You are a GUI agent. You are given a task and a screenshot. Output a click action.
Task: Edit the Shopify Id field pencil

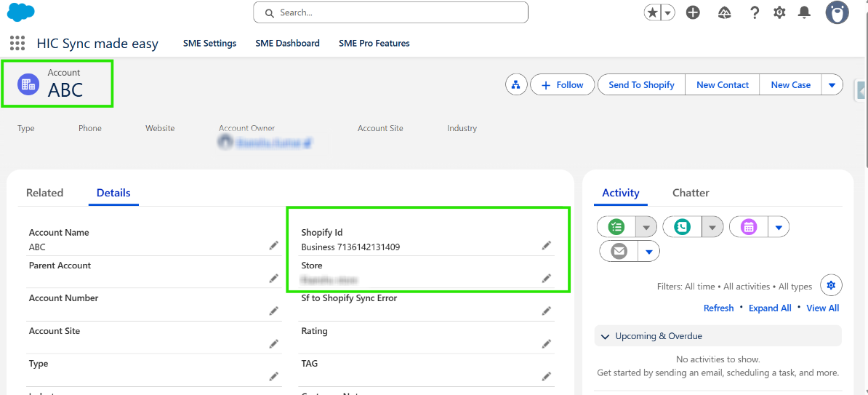point(546,246)
